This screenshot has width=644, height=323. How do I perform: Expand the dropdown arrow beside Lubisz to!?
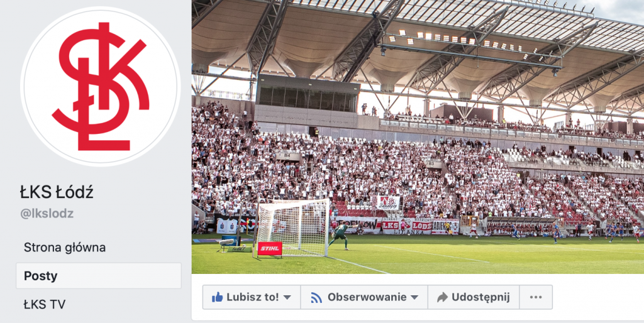coord(287,298)
